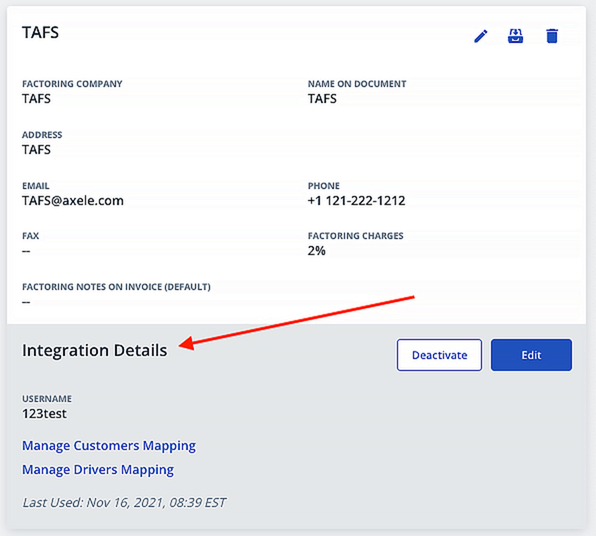
Task: Click the FAX field label
Action: coord(30,236)
